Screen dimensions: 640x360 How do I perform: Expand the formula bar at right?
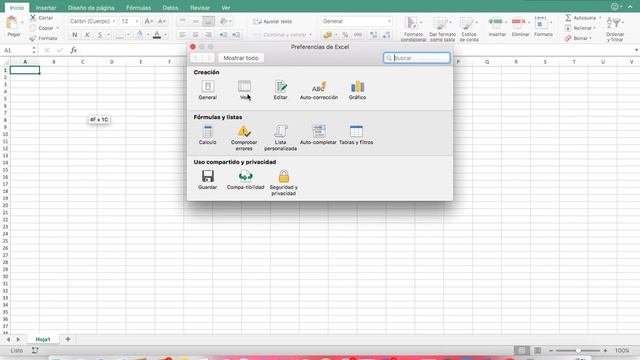click(x=636, y=50)
